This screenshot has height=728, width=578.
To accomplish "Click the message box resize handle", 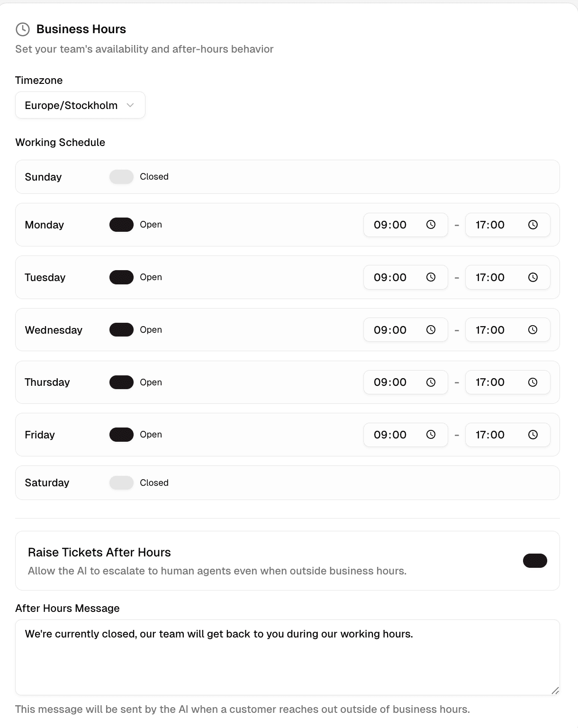I will [x=556, y=691].
